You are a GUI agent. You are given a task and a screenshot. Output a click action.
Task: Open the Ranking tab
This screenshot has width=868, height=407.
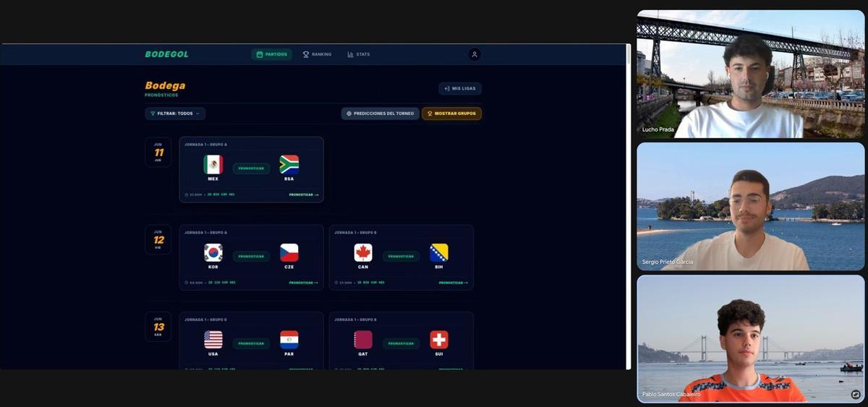pyautogui.click(x=317, y=54)
